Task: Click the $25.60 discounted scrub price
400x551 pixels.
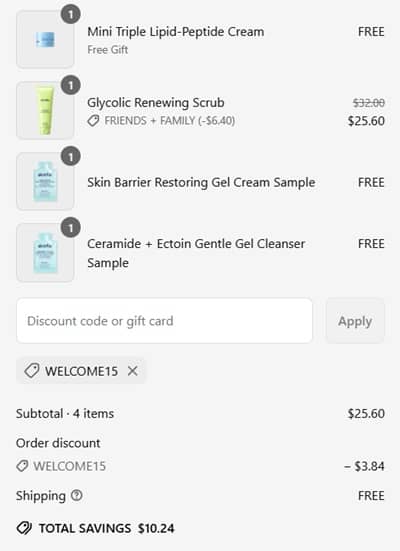Action: [366, 121]
